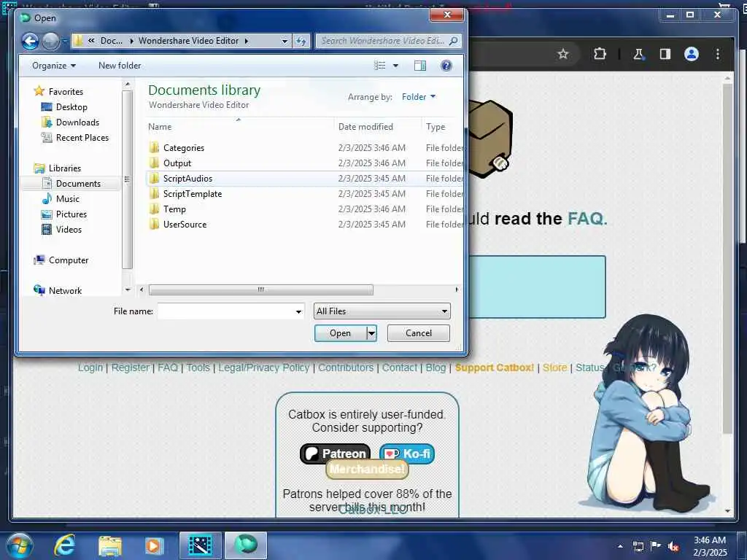Screen dimensions: 747x560
Task: Open Windows Explorer from the taskbar
Action: click(x=110, y=546)
